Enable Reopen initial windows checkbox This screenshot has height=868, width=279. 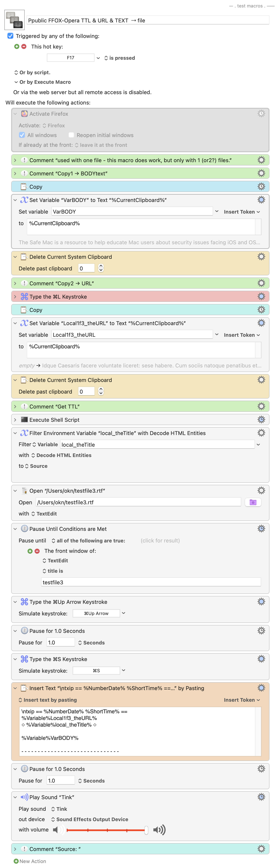pos(71,135)
